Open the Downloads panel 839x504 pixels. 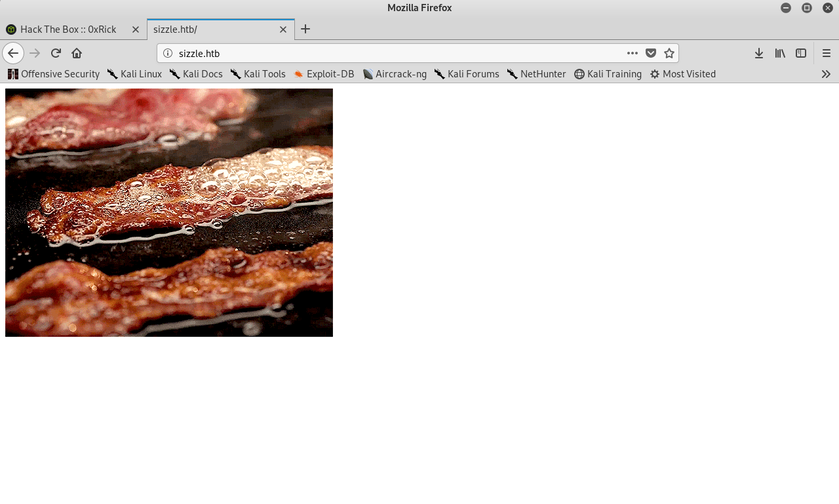pos(758,53)
